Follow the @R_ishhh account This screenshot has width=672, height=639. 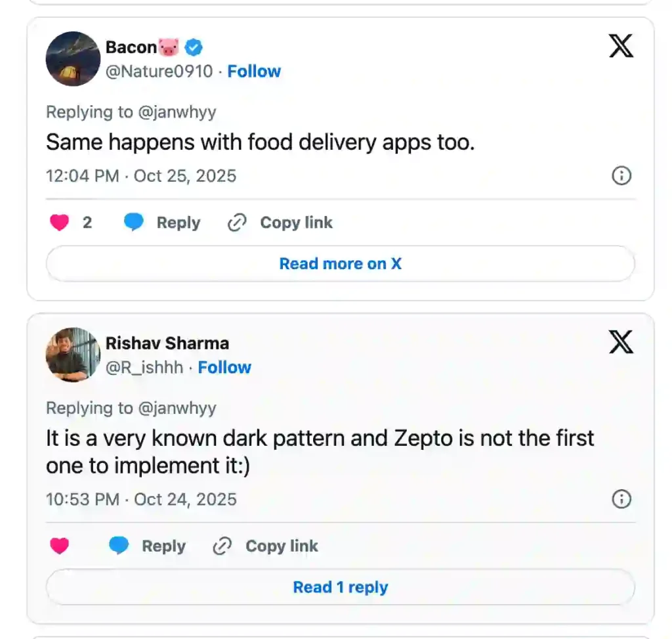point(224,367)
